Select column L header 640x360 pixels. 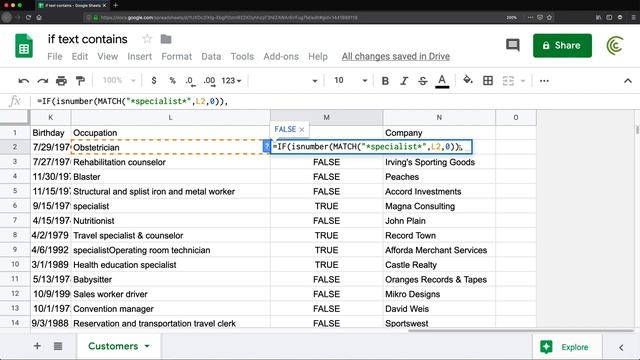tap(170, 118)
